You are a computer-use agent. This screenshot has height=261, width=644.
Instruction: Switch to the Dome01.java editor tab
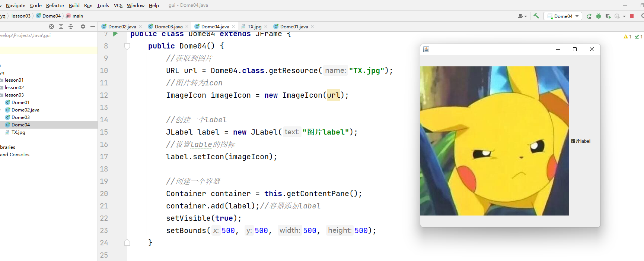coord(294,26)
